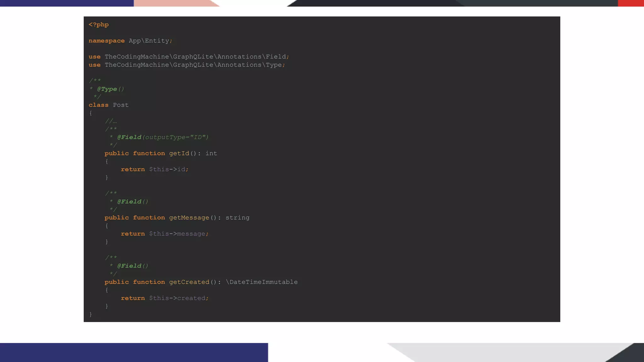This screenshot has width=644, height=362.
Task: Select the @Type() annotation
Action: point(110,89)
